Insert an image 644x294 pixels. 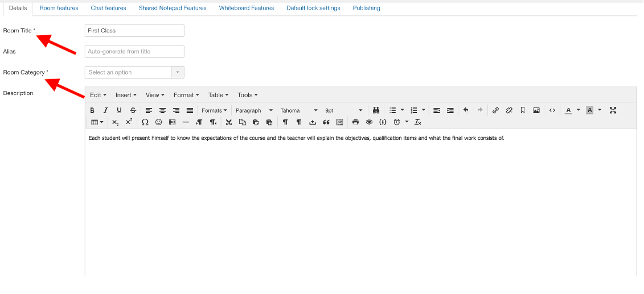click(536, 110)
